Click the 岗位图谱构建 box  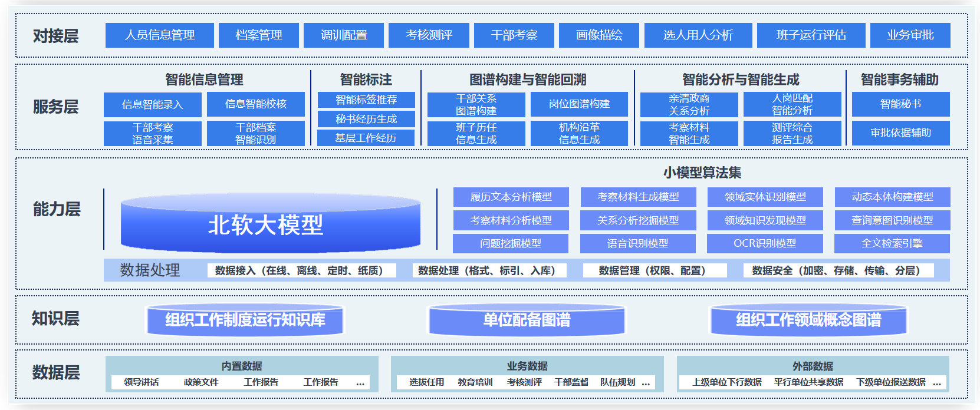(580, 104)
